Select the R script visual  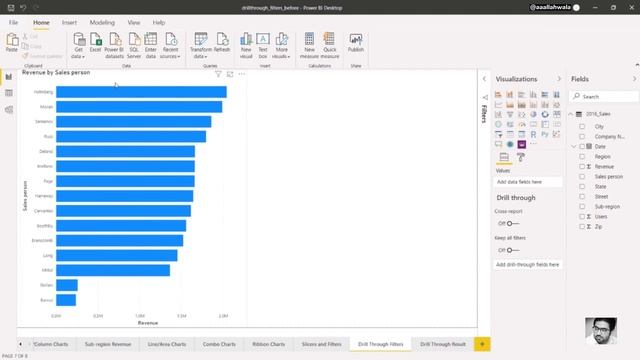tap(533, 134)
